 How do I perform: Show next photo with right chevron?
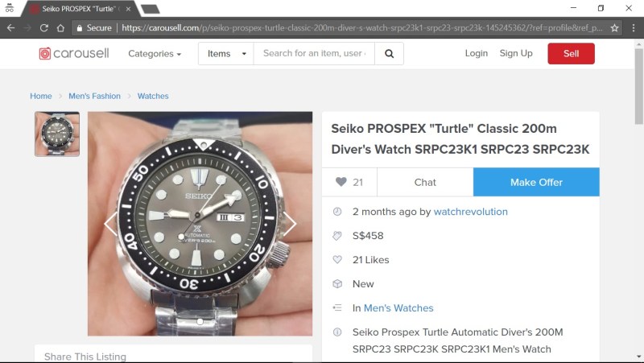pos(290,224)
